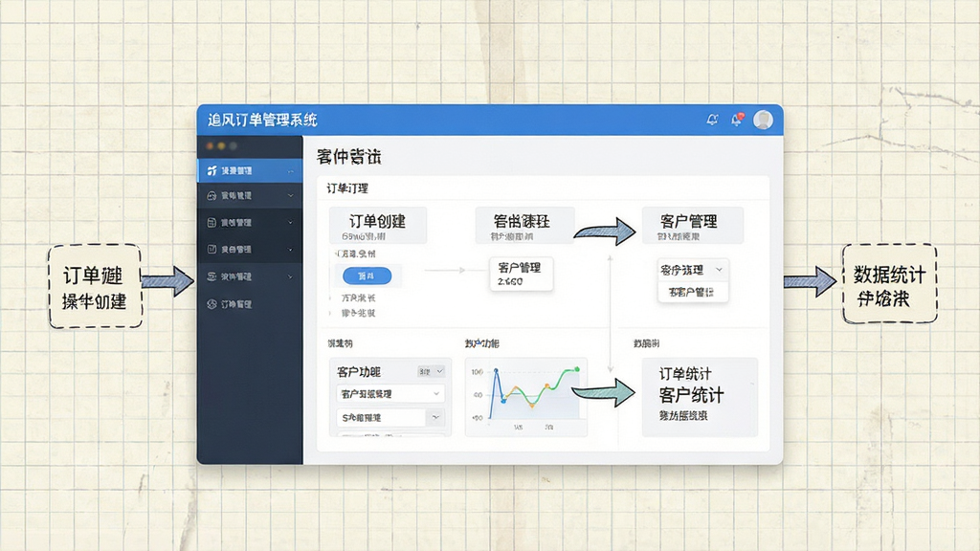
Task: Click the pinwheel icon in the highlighted sidebar item
Action: coord(212,170)
